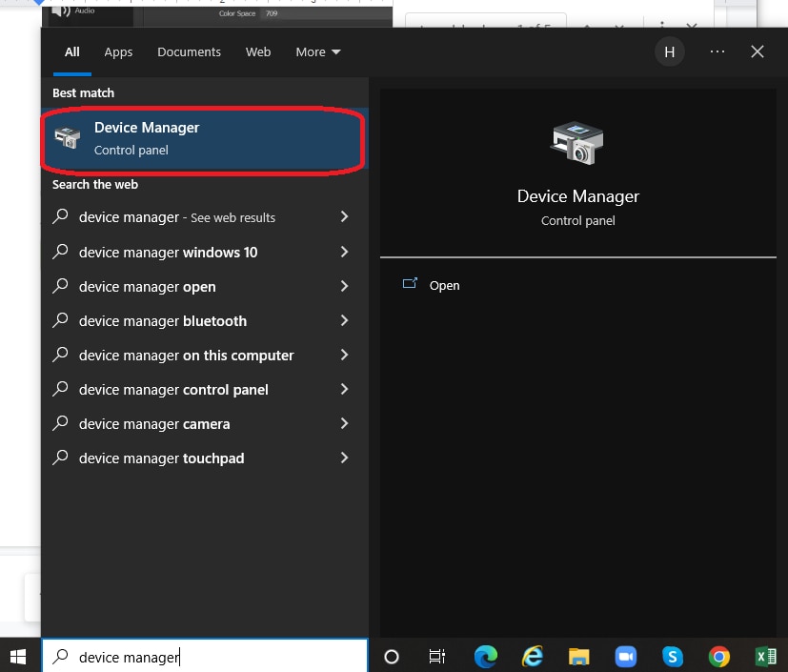This screenshot has height=672, width=788.
Task: Click the Open icon beside Open label
Action: point(410,283)
